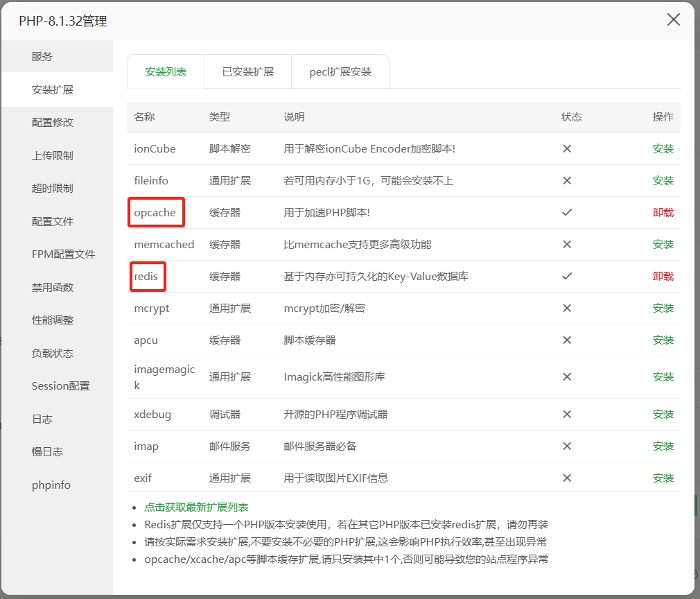Install the fileinfo extension
Image resolution: width=700 pixels, height=599 pixels.
(663, 180)
